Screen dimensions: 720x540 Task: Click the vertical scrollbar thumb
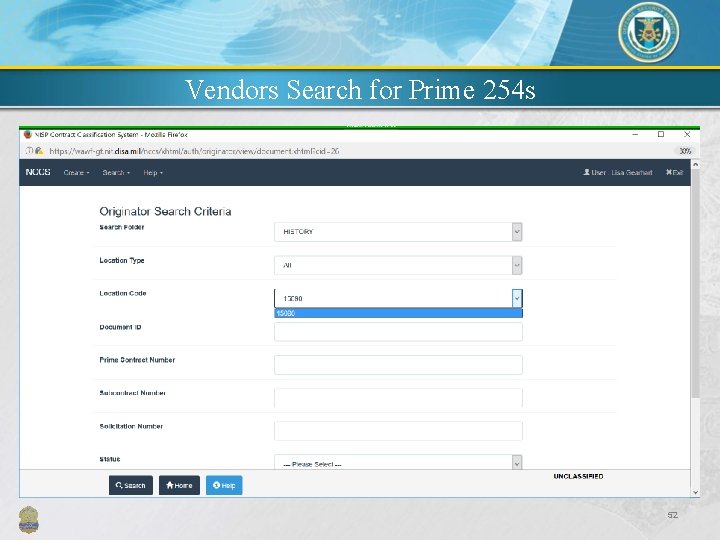click(x=696, y=283)
